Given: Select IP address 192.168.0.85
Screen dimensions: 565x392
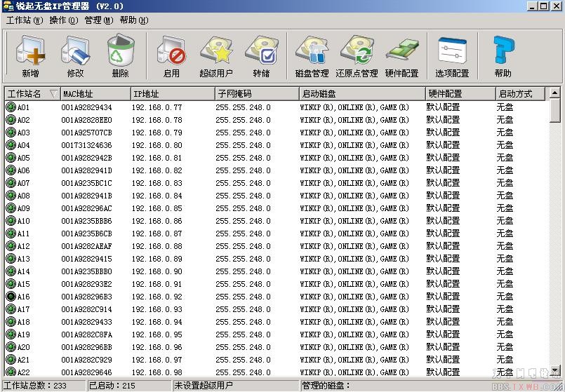Looking at the screenshot, I should pos(157,208).
